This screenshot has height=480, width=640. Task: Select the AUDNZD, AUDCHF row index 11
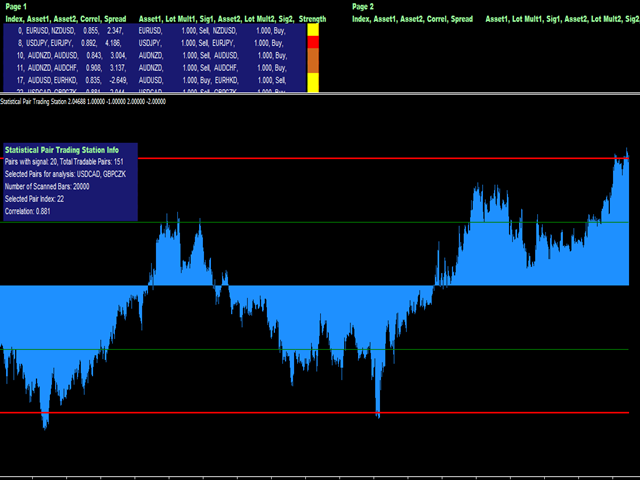[x=70, y=68]
